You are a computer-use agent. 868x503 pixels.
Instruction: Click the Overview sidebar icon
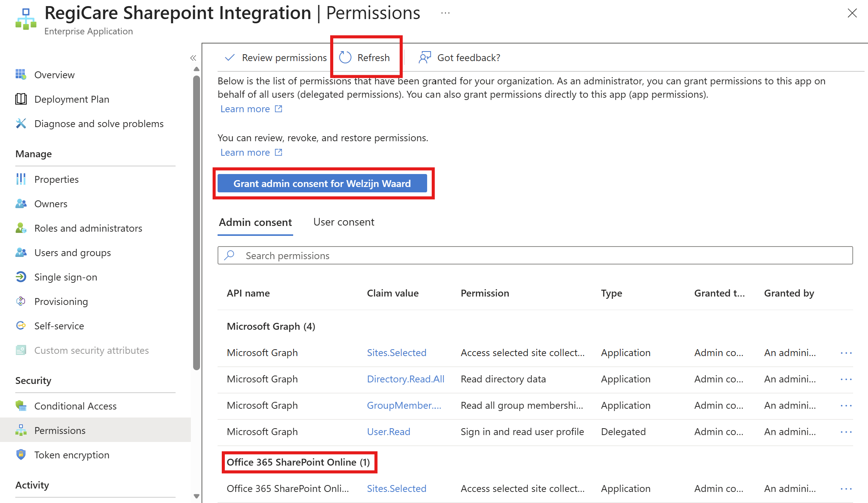pos(21,74)
